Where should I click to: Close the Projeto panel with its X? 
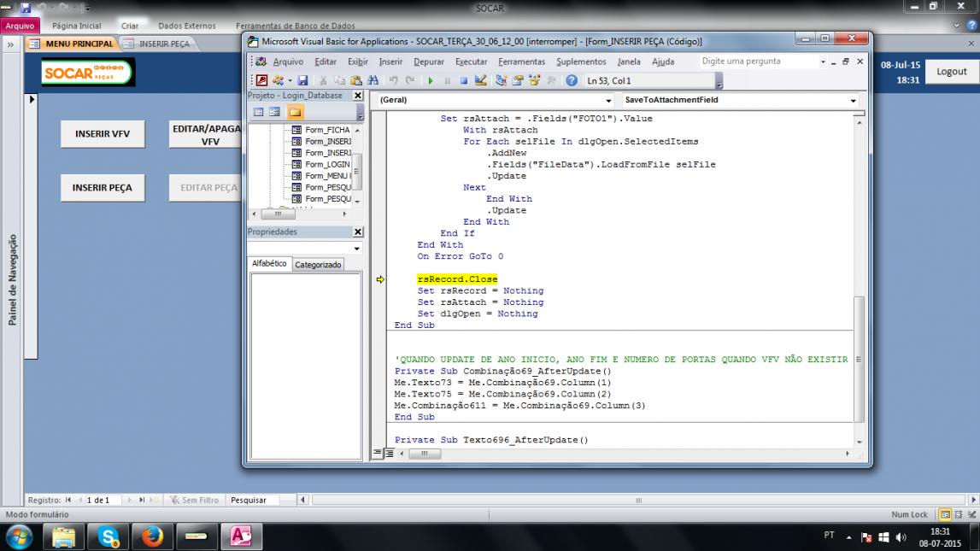(358, 96)
